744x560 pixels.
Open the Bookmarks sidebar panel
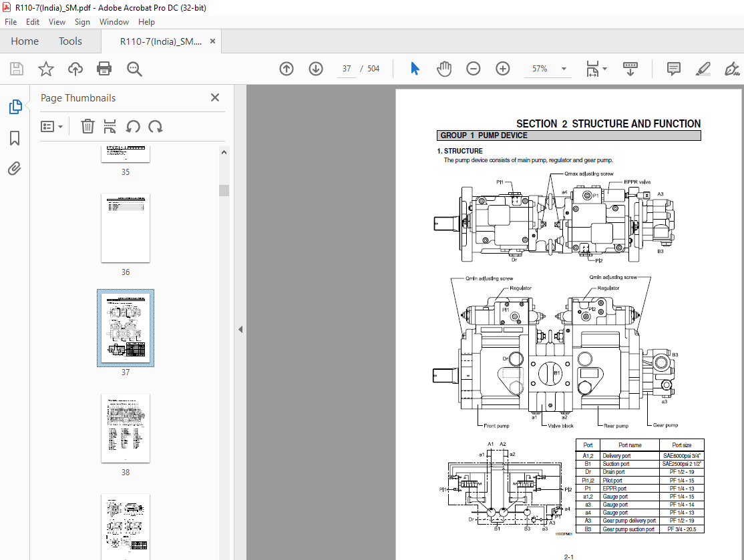coord(15,138)
